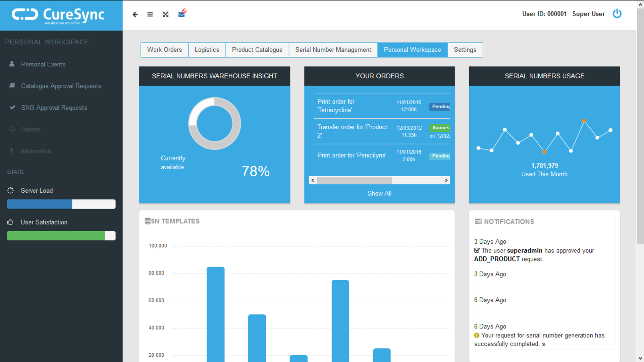This screenshot has width=644, height=362.
Task: Click the approved-request checkbox icon in notifications
Action: pos(477,250)
